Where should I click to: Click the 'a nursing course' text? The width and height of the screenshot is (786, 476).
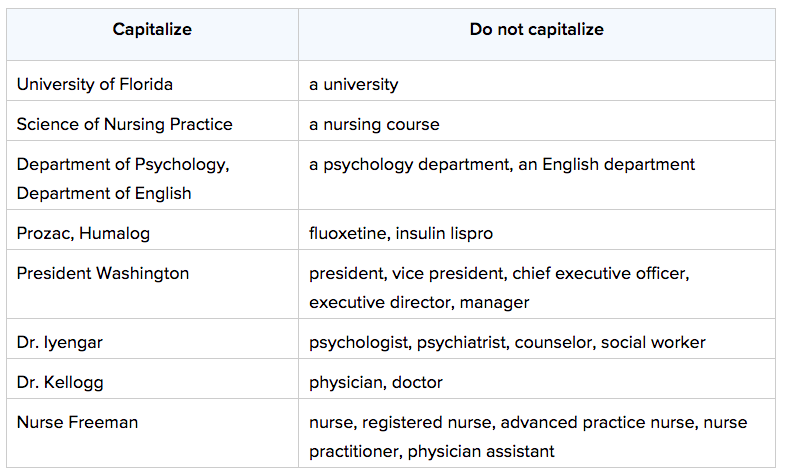374,124
